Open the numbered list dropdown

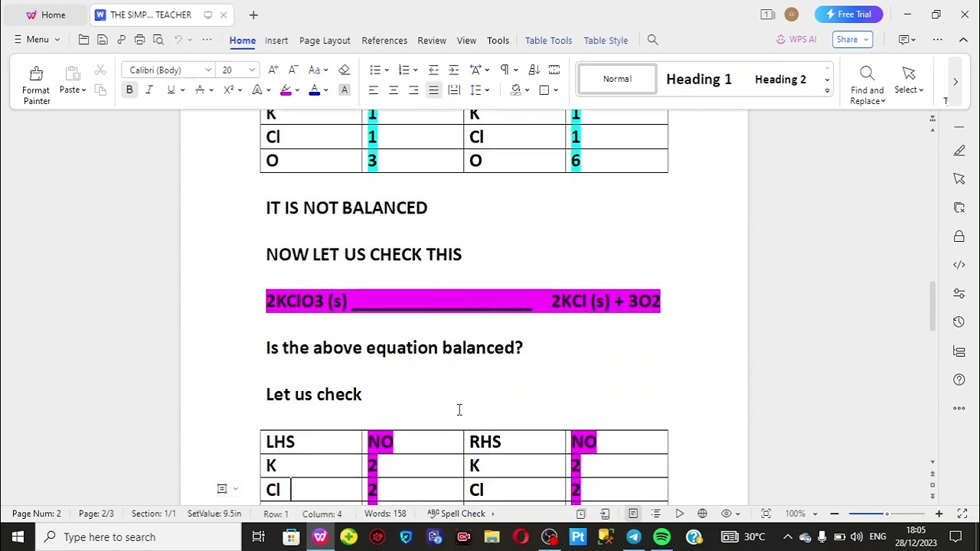tap(416, 70)
